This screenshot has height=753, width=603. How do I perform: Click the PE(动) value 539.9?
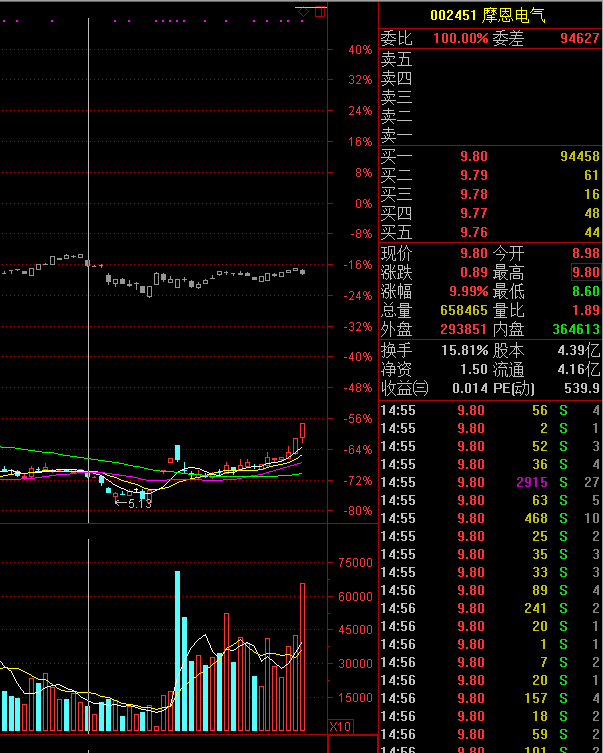(x=582, y=389)
